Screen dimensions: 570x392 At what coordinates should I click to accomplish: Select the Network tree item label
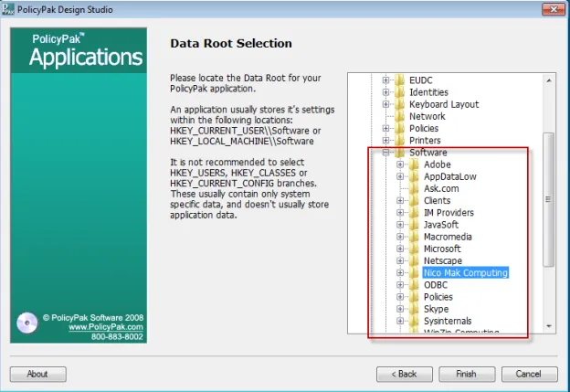[427, 116]
